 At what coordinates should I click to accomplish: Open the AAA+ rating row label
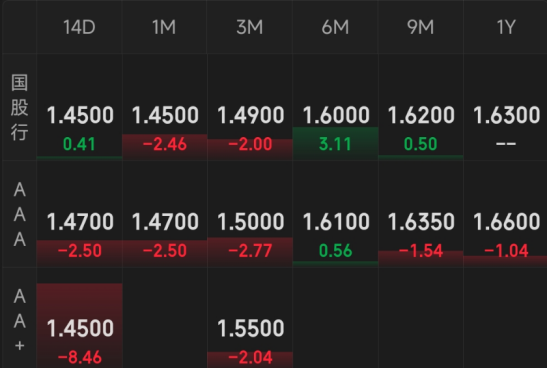coord(19,320)
